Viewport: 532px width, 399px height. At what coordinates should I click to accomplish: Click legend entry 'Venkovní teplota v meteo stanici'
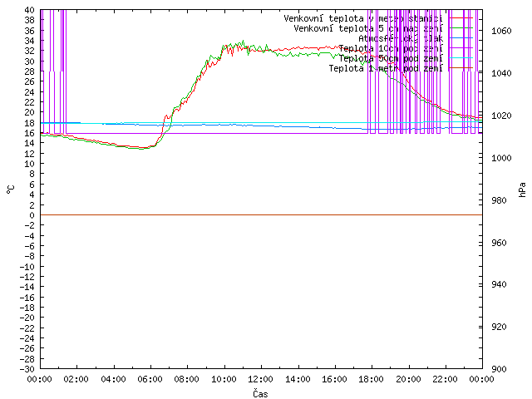click(363, 18)
